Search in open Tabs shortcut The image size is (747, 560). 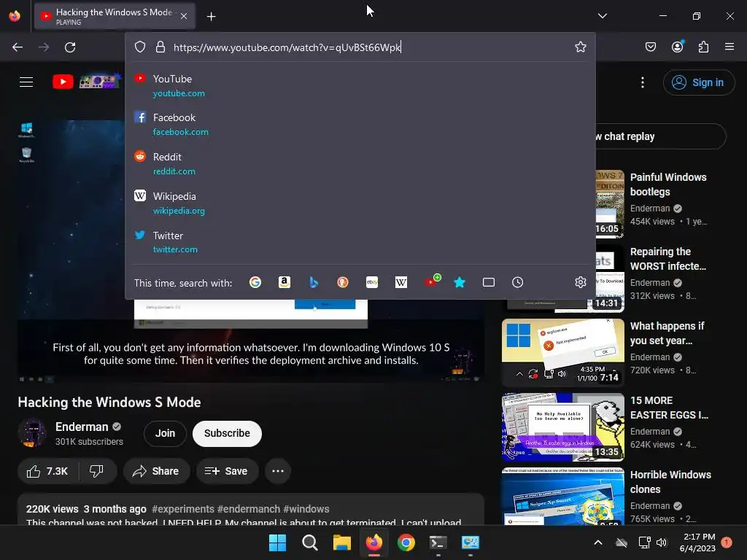(489, 282)
